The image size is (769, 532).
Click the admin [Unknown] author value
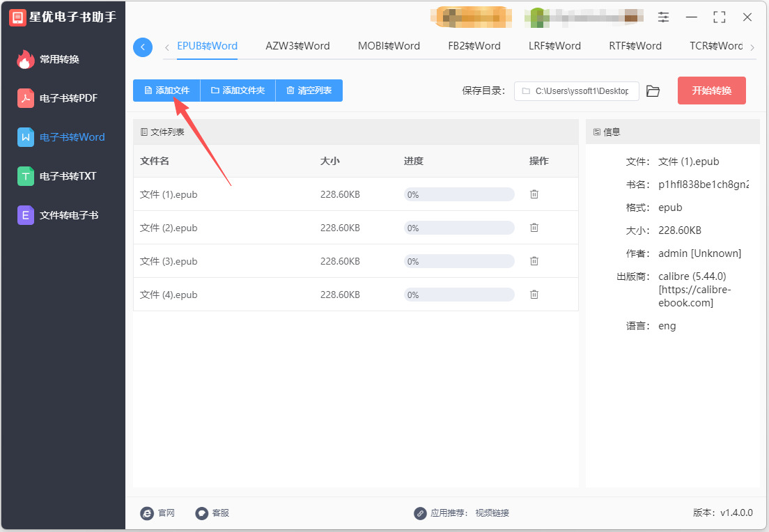click(700, 253)
